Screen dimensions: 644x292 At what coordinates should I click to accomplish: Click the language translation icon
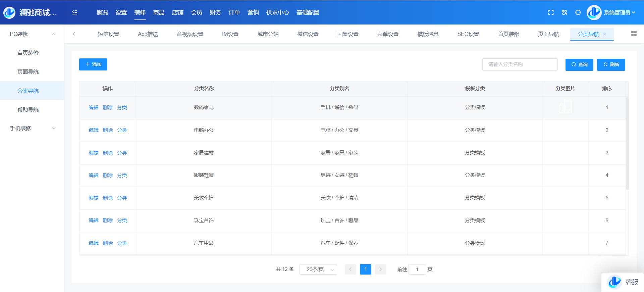(565, 12)
